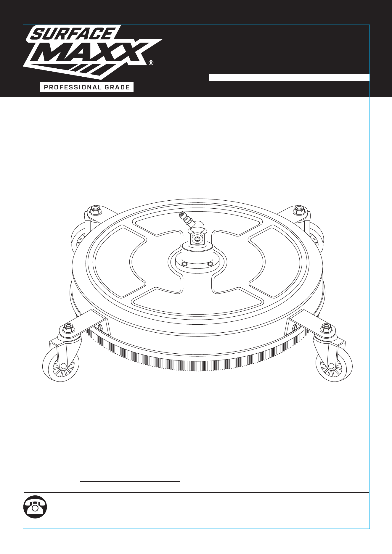Click the blank underlined line above the phone icon
The height and width of the screenshot is (554, 392).
point(130,481)
